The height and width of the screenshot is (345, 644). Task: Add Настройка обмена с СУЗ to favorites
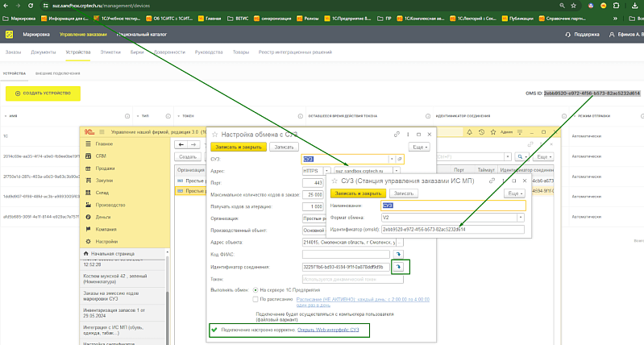214,135
